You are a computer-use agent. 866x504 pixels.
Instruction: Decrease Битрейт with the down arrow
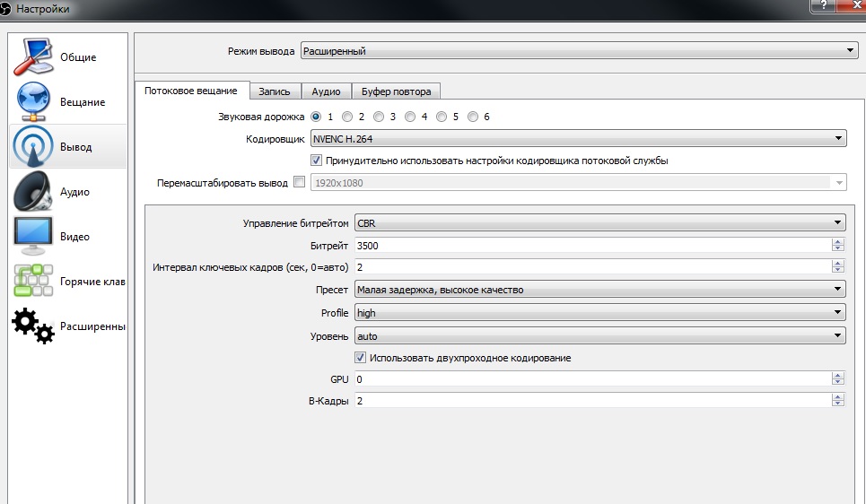[x=838, y=249]
